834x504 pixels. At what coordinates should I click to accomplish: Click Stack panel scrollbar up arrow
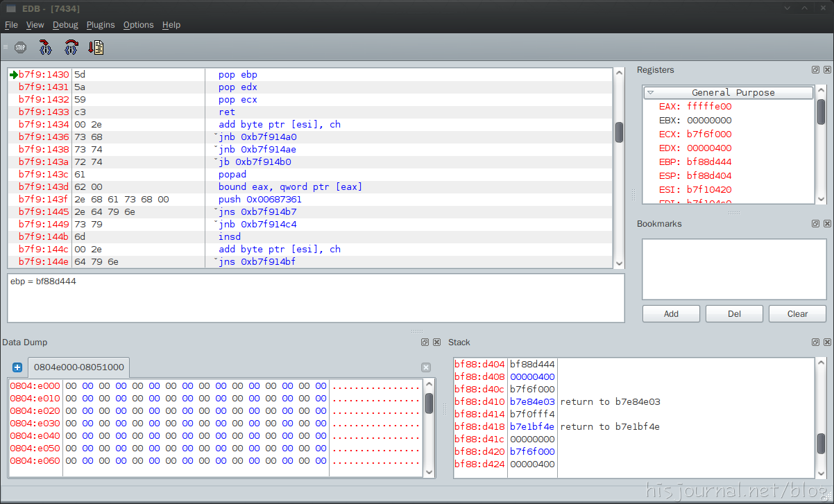(822, 363)
